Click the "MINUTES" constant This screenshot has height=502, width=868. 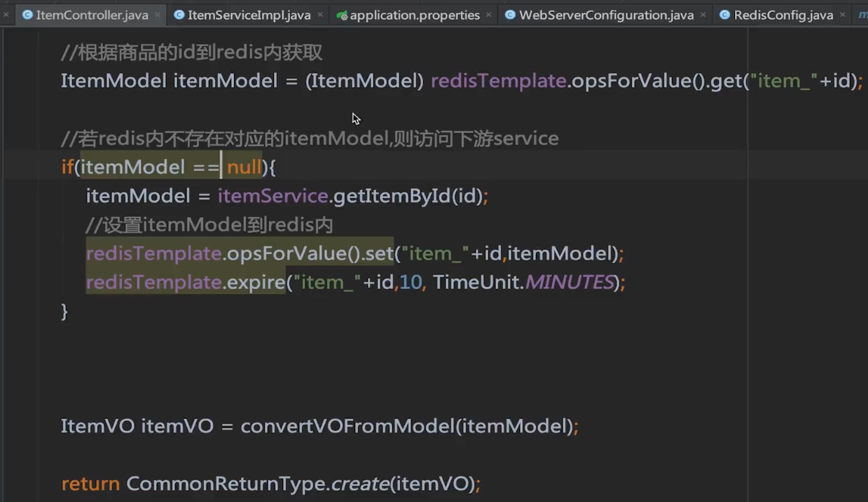pyautogui.click(x=569, y=282)
